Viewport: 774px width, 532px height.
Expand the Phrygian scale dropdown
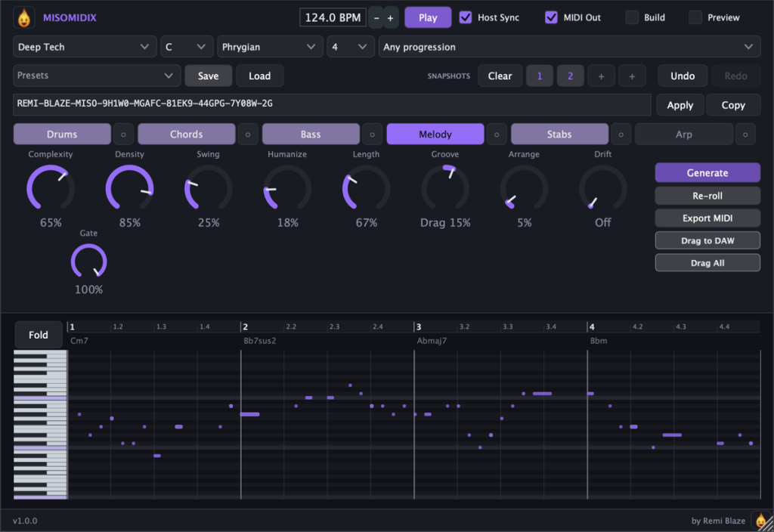coord(270,47)
